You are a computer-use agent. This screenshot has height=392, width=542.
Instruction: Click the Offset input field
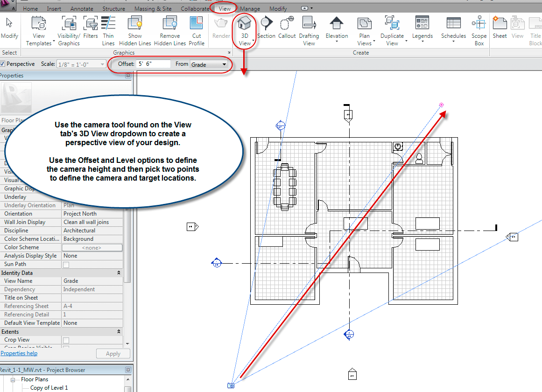(x=153, y=64)
